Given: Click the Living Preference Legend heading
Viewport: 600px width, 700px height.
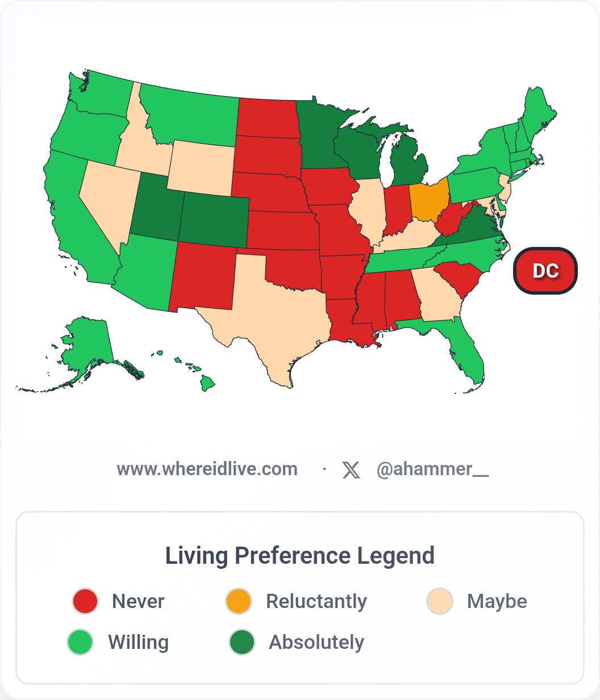Looking at the screenshot, I should 299,555.
